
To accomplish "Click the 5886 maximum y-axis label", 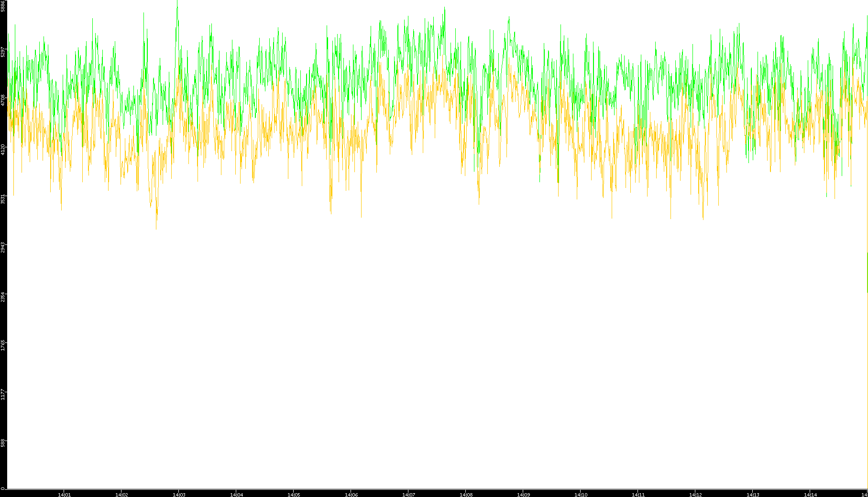I will click(3, 6).
